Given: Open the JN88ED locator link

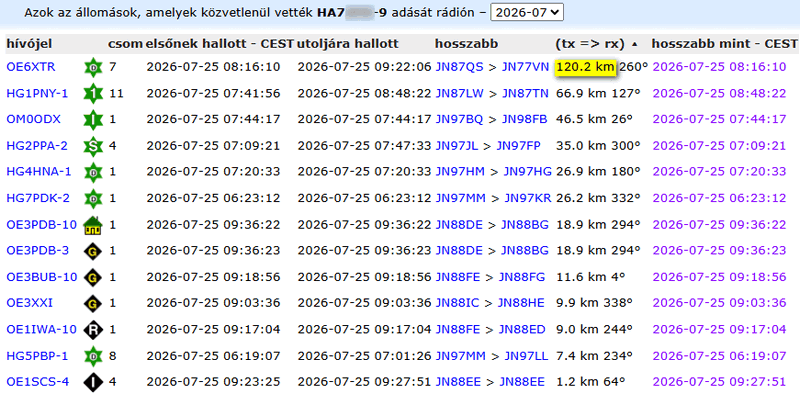Looking at the screenshot, I should (521, 330).
